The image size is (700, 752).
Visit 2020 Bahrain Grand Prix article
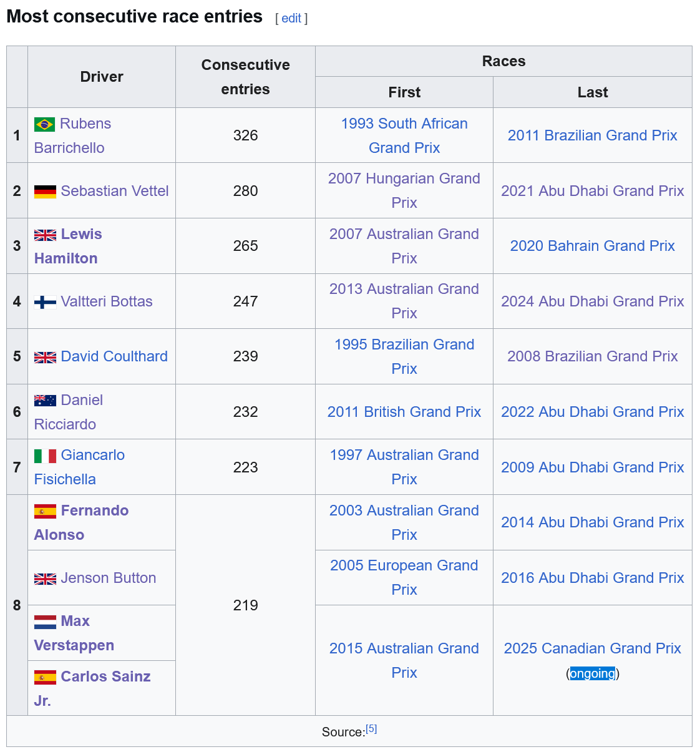593,246
